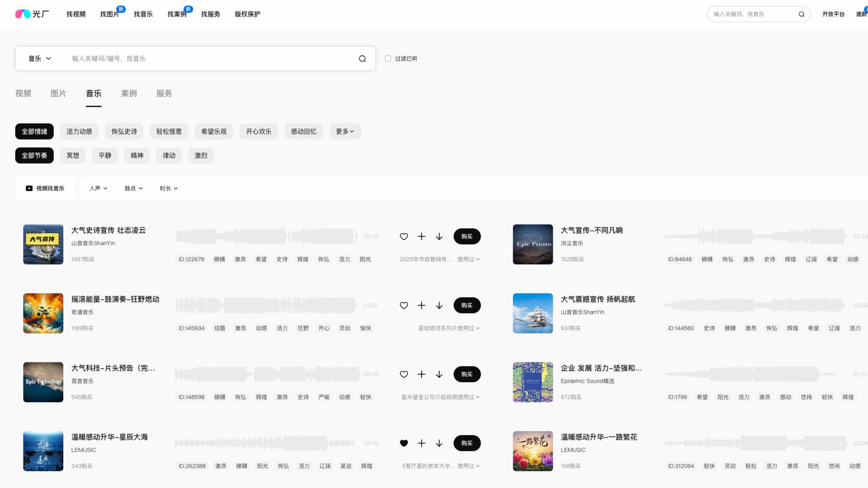The height and width of the screenshot is (488, 868).
Task: Expand the 更多 mood filters dropdown
Action: [x=345, y=131]
